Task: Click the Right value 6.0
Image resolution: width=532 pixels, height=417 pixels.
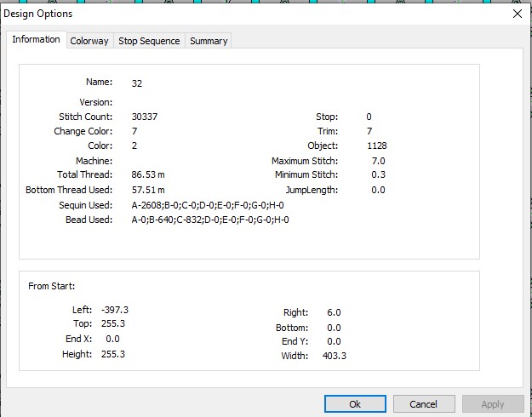Action: (x=334, y=312)
